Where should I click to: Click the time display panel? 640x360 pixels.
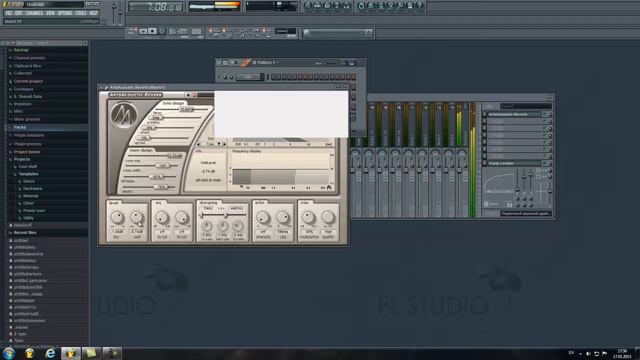[x=155, y=7]
